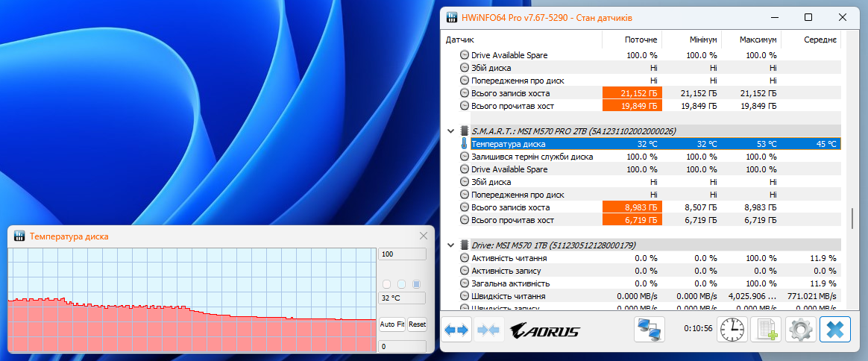Click sensor icon beside Швидкість читання

[x=464, y=296]
